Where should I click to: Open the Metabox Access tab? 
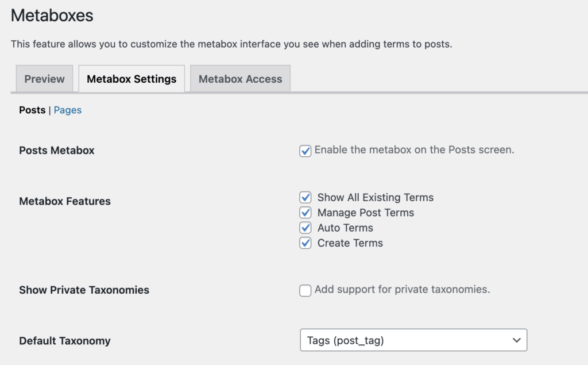(240, 78)
